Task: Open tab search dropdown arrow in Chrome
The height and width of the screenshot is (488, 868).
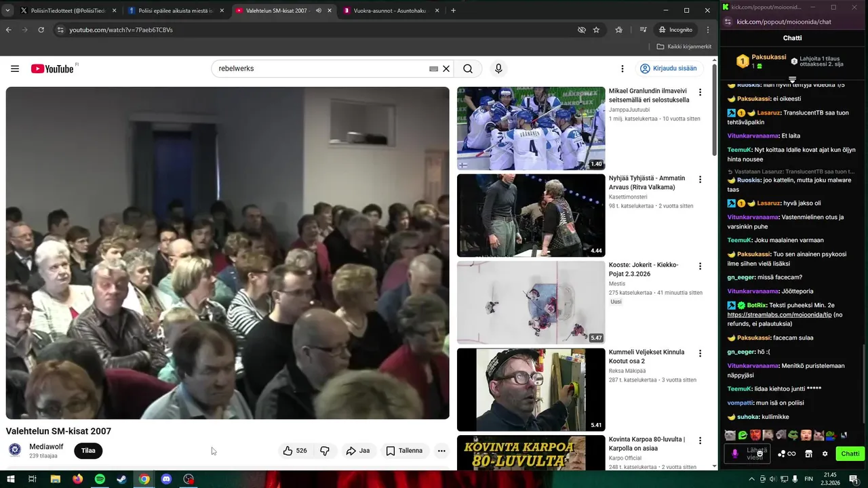Action: pos(6,10)
